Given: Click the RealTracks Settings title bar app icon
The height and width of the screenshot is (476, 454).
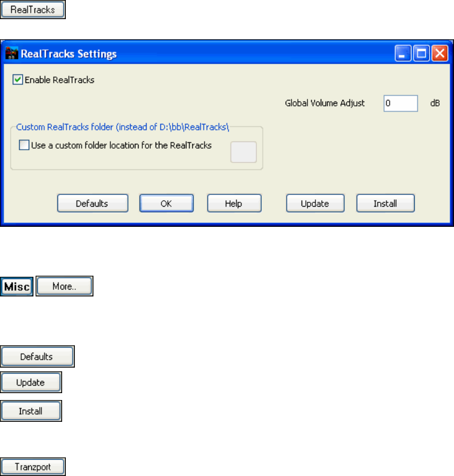Looking at the screenshot, I should tap(12, 54).
